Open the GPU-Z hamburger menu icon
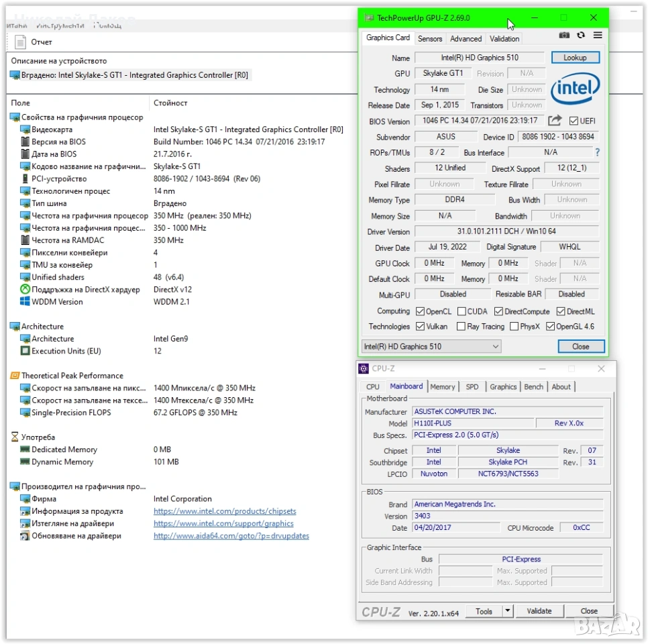Screen dimensions: 648x644 tap(598, 35)
